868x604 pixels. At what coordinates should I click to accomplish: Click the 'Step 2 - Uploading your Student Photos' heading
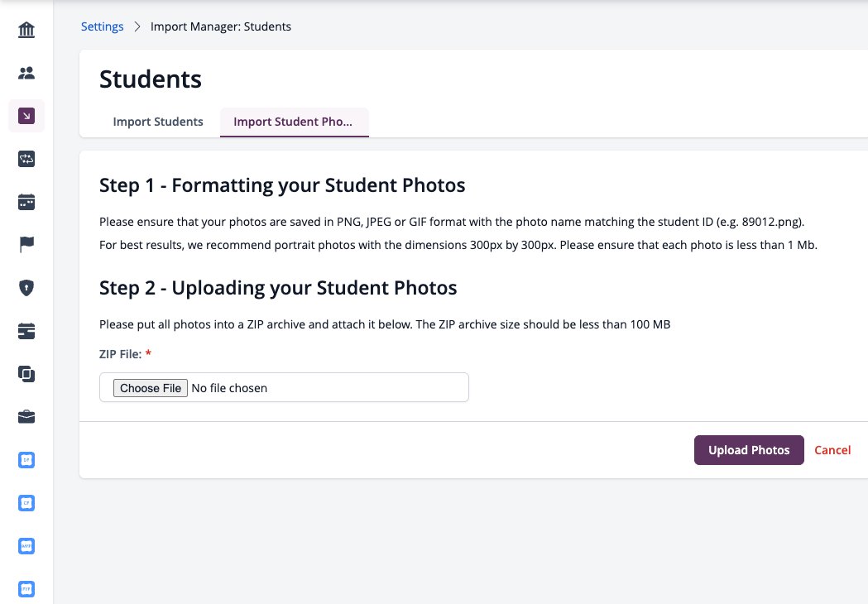pos(278,288)
